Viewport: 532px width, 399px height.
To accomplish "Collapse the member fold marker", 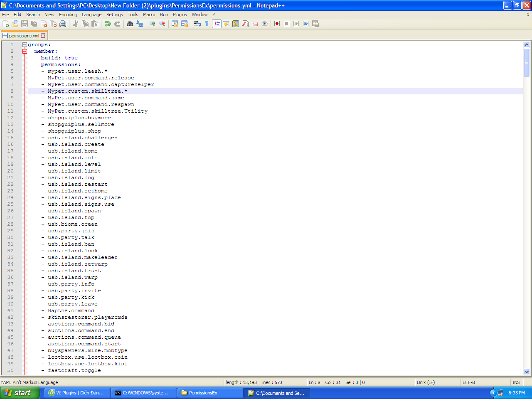I will 25,51.
